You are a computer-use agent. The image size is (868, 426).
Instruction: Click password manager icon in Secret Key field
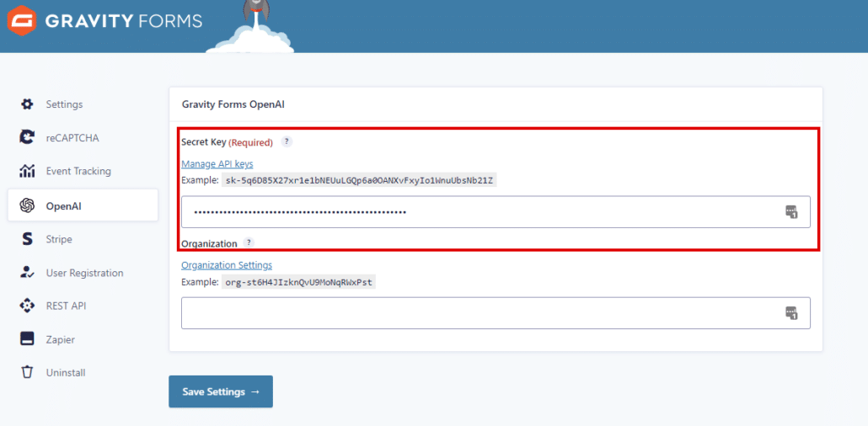click(x=791, y=211)
